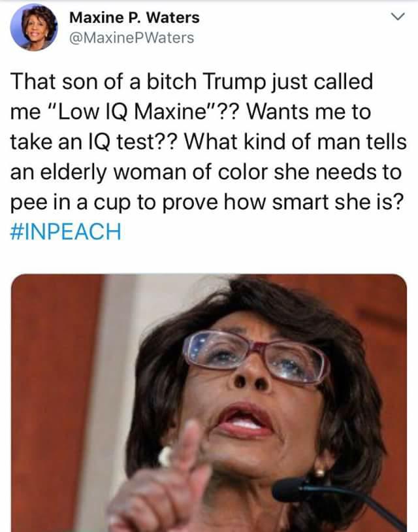This screenshot has width=418, height=532.
Task: Open the #INPEACH hashtag
Action: [x=66, y=232]
